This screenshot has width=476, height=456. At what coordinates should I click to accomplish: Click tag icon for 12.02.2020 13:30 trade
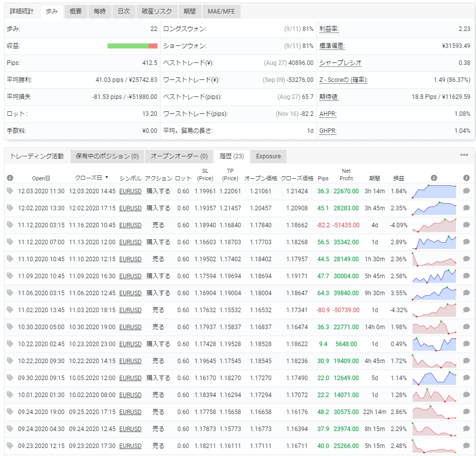[9, 208]
